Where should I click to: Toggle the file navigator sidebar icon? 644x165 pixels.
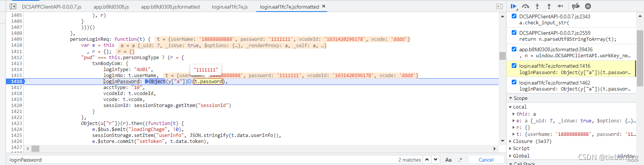pyautogui.click(x=13, y=6)
